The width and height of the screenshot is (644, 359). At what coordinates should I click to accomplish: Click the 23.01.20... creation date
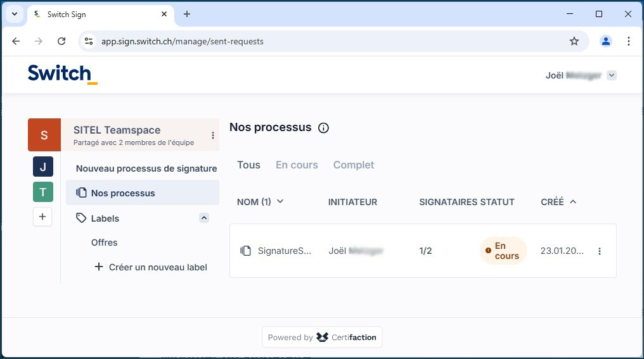(562, 251)
